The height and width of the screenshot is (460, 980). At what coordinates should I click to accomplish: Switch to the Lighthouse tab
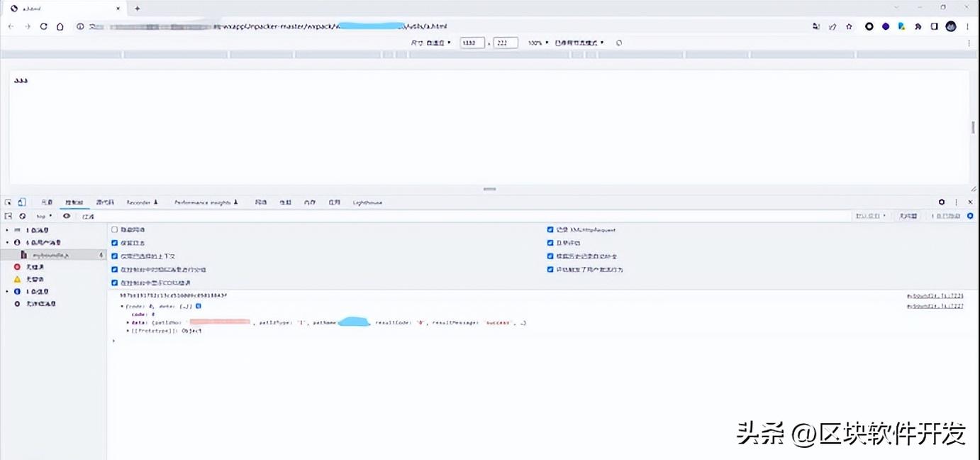[367, 202]
